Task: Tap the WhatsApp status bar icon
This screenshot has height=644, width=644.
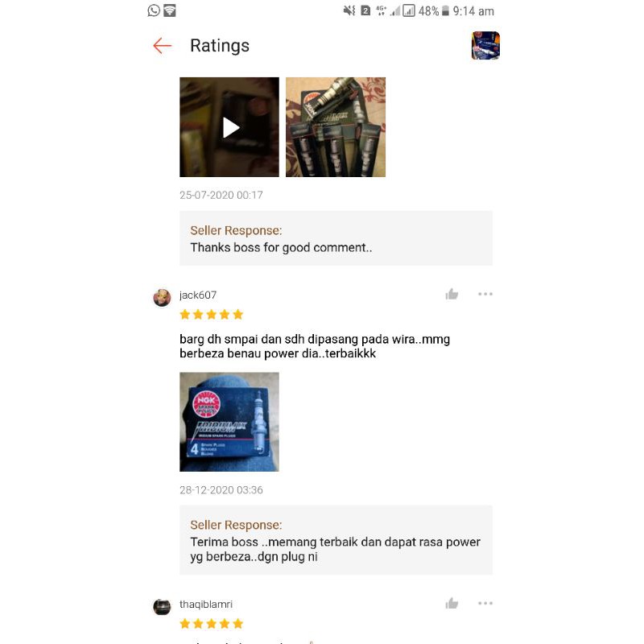Action: [154, 10]
